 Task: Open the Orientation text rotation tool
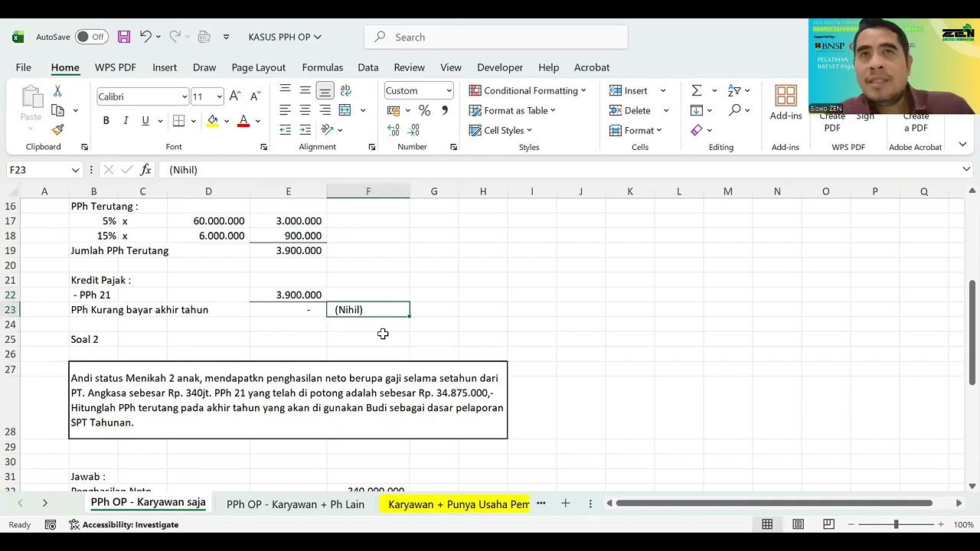click(328, 130)
